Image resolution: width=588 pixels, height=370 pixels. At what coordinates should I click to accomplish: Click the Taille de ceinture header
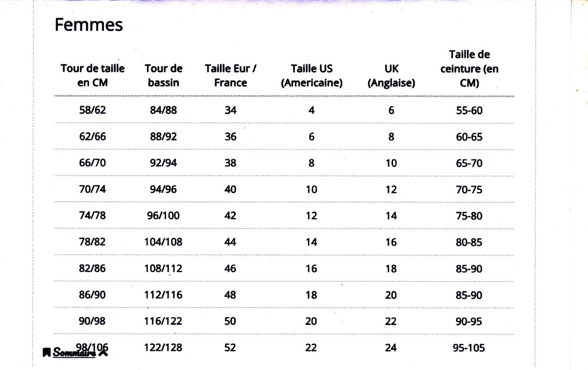pos(469,69)
